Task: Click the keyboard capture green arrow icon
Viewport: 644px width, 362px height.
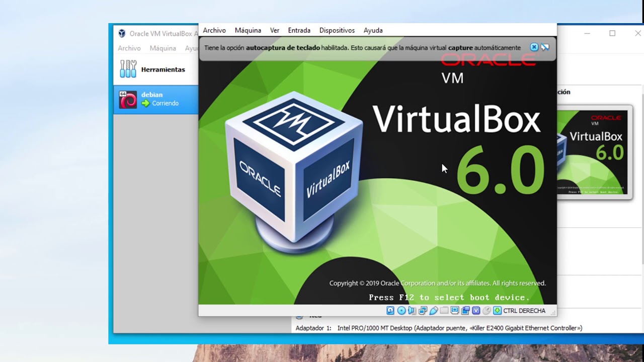Action: pos(498,311)
